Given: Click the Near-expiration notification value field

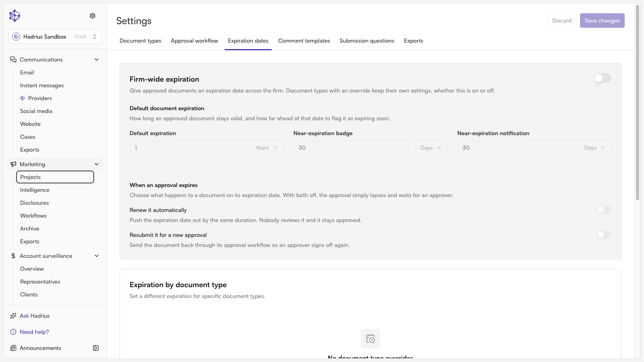Looking at the screenshot, I should click(518, 148).
